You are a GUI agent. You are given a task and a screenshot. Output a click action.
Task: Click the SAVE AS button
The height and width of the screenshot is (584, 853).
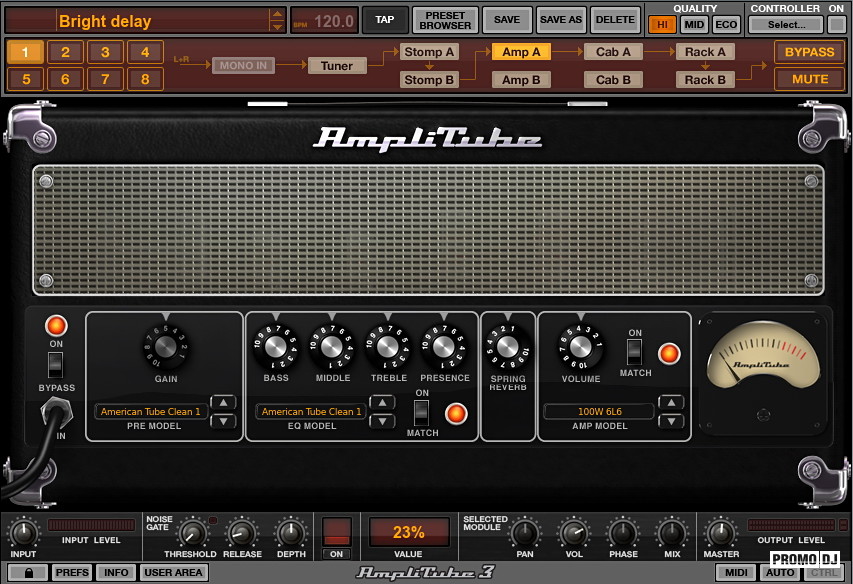coord(560,20)
